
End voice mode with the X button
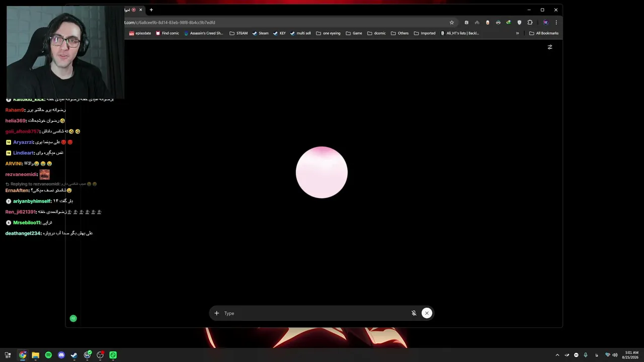(427, 313)
